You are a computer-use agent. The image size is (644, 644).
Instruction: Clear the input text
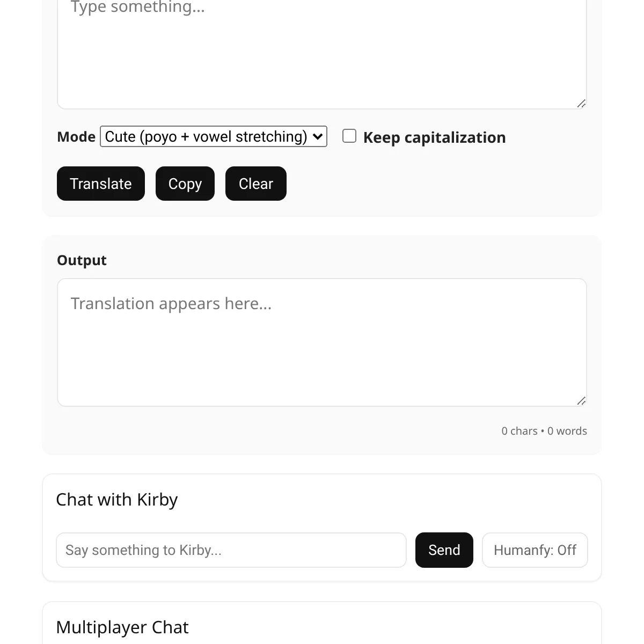pos(256,184)
